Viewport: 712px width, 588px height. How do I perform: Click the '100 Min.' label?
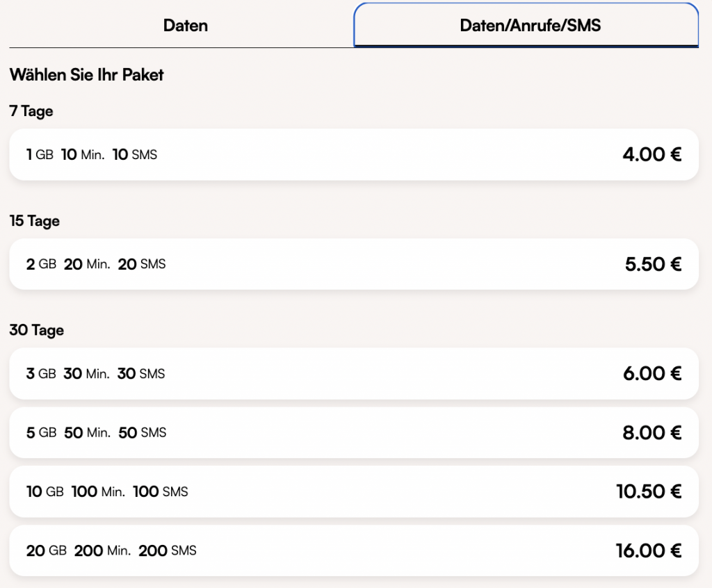pos(98,492)
